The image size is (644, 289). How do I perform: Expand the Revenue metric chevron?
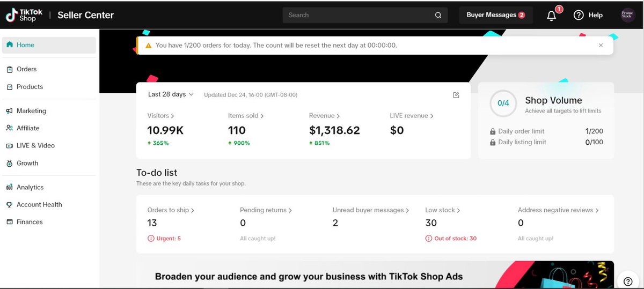(339, 116)
